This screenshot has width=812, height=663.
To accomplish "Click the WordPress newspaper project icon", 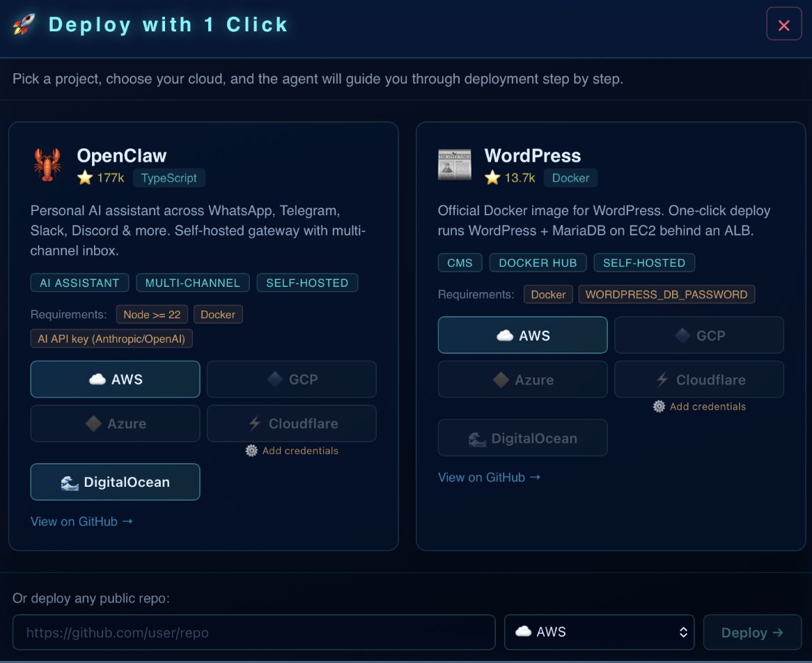I will pos(454,164).
